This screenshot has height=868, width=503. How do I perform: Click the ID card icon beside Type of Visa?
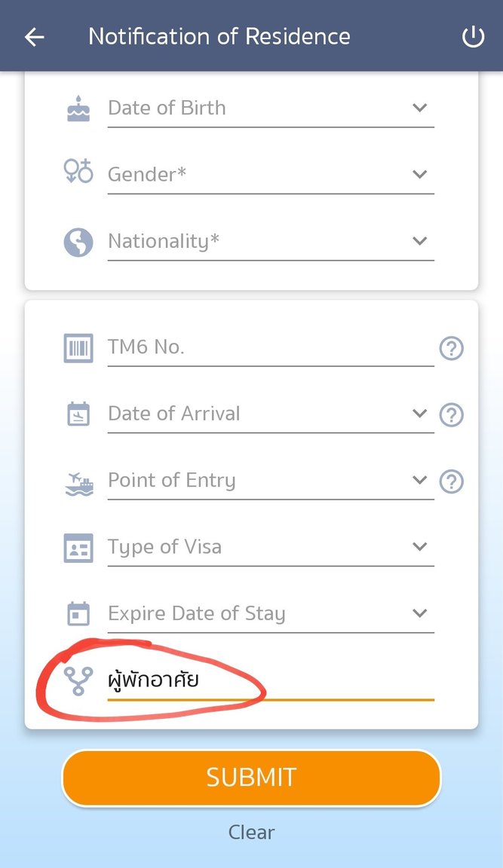(x=78, y=546)
